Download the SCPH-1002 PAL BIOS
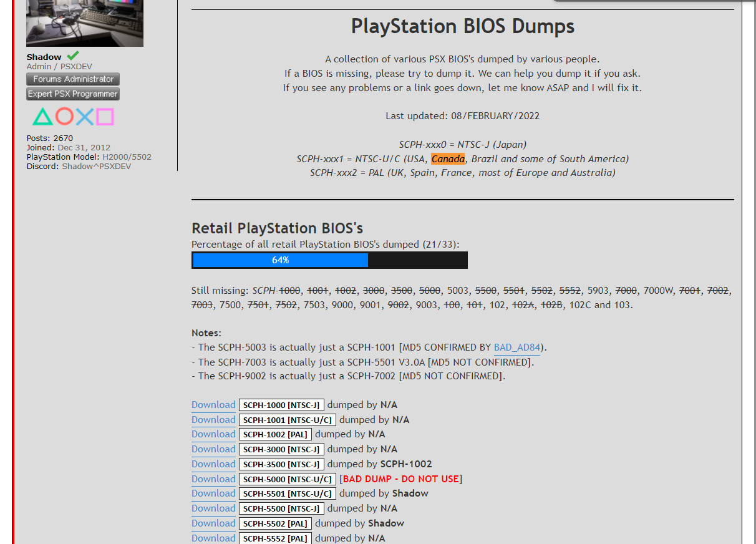The height and width of the screenshot is (544, 756). [213, 434]
